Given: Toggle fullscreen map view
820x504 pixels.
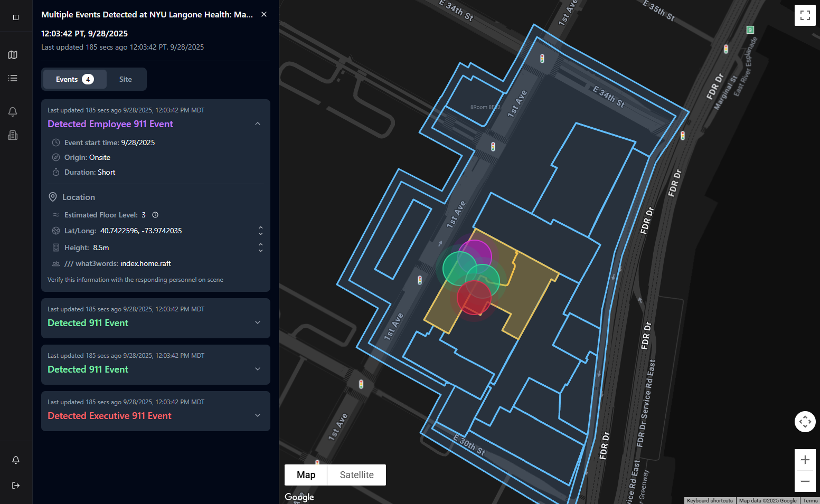Looking at the screenshot, I should [x=805, y=15].
